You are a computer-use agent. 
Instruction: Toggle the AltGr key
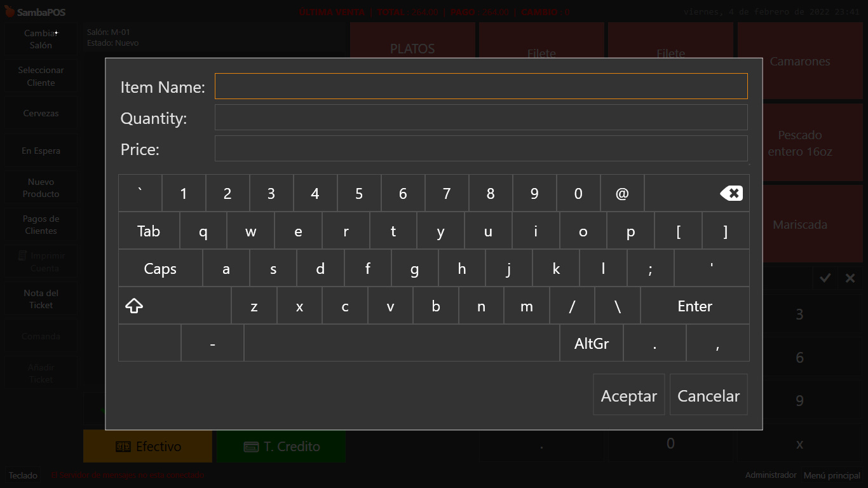(x=592, y=344)
